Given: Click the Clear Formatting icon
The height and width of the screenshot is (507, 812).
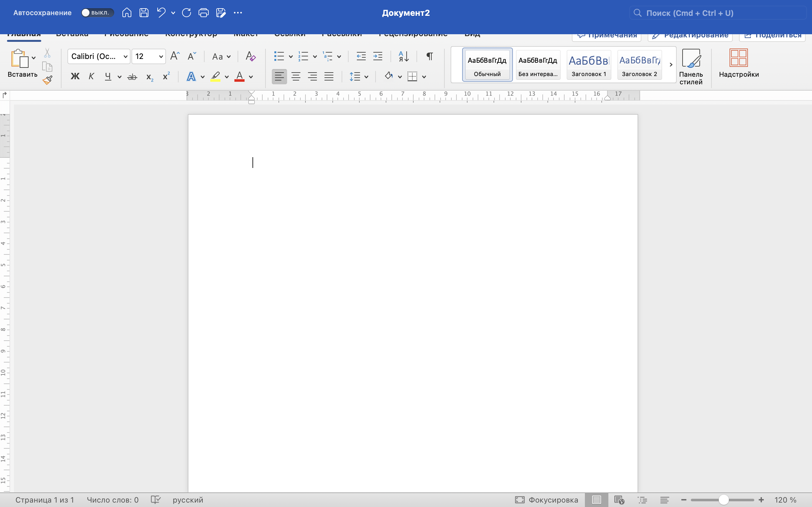Looking at the screenshot, I should (250, 56).
